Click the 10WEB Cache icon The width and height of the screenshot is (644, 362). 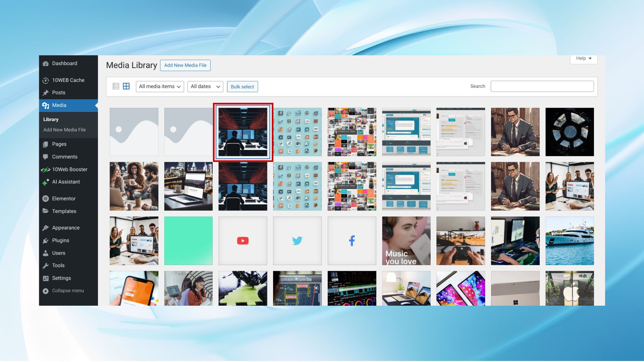[x=46, y=80]
